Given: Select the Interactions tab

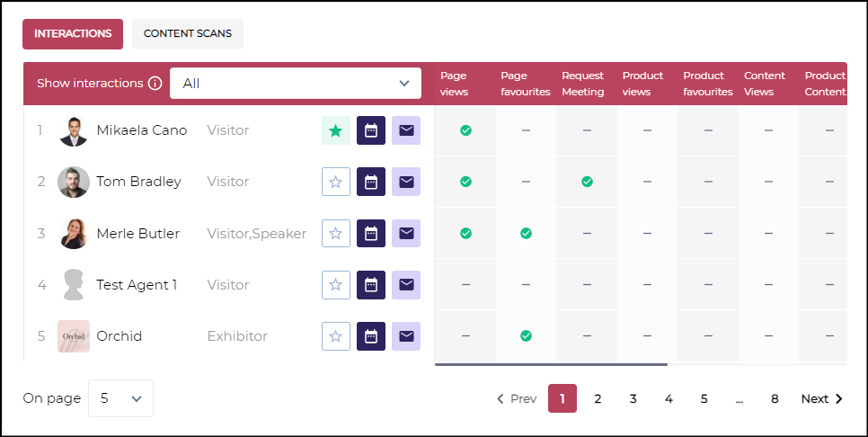Looking at the screenshot, I should click(x=73, y=34).
